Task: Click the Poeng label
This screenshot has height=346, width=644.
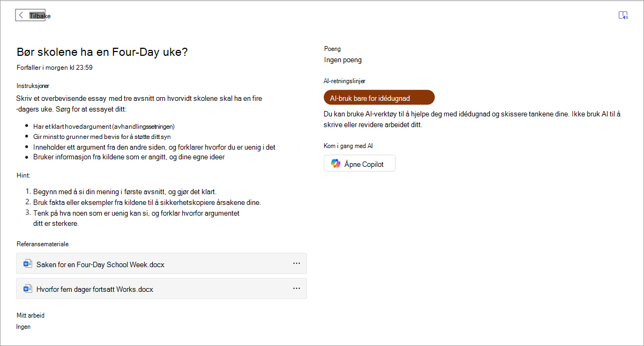Action: [x=332, y=49]
